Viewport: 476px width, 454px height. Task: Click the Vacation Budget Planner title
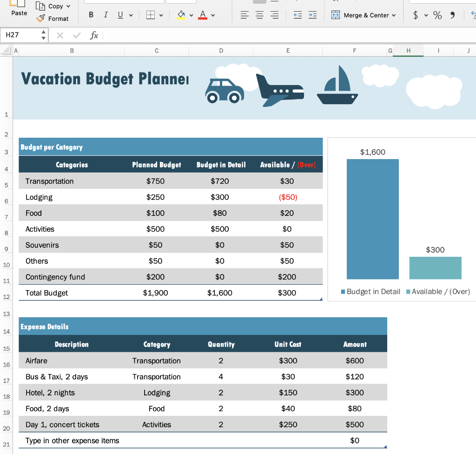coord(105,79)
